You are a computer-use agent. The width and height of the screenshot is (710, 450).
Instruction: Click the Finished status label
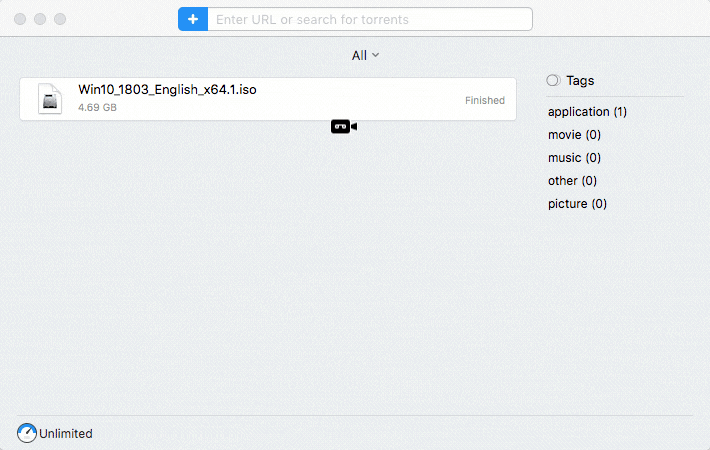(x=485, y=101)
